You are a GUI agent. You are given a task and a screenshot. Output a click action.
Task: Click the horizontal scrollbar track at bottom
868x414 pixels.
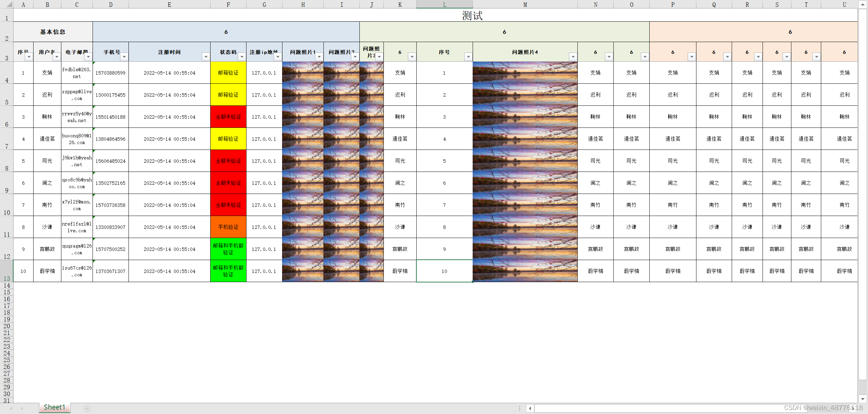tap(678, 408)
